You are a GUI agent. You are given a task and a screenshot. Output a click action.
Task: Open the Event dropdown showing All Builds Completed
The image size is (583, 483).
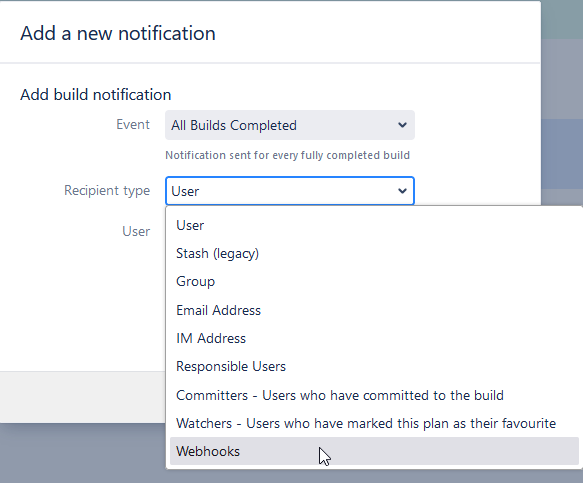click(x=290, y=125)
